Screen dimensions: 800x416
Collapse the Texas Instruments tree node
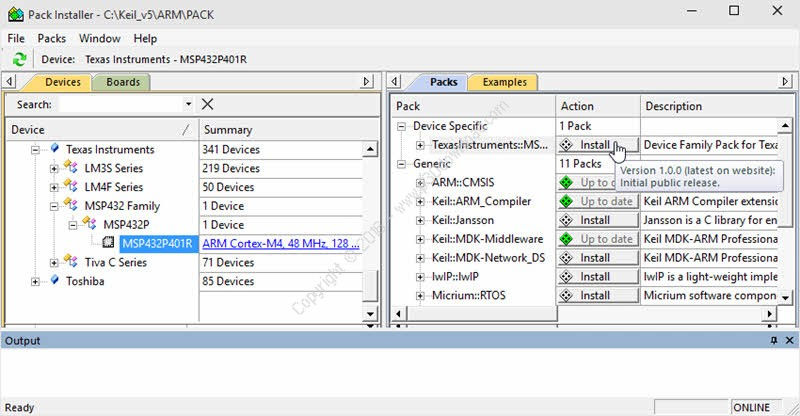(x=35, y=150)
